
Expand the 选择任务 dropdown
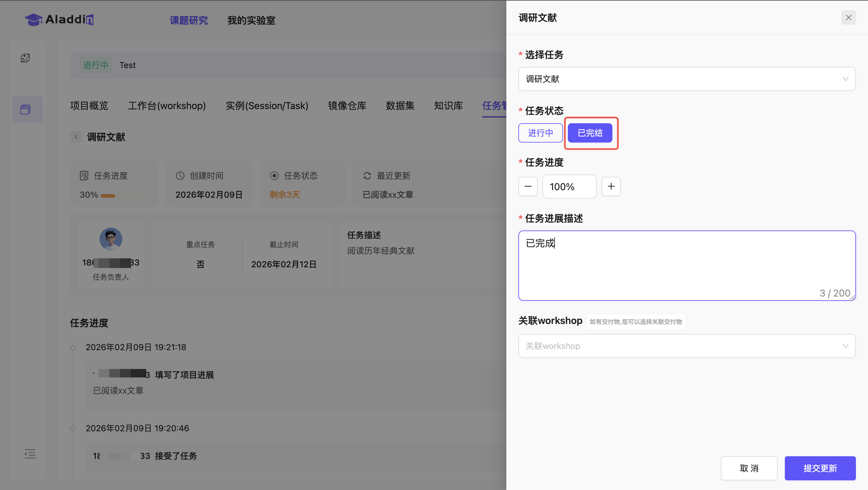[686, 79]
